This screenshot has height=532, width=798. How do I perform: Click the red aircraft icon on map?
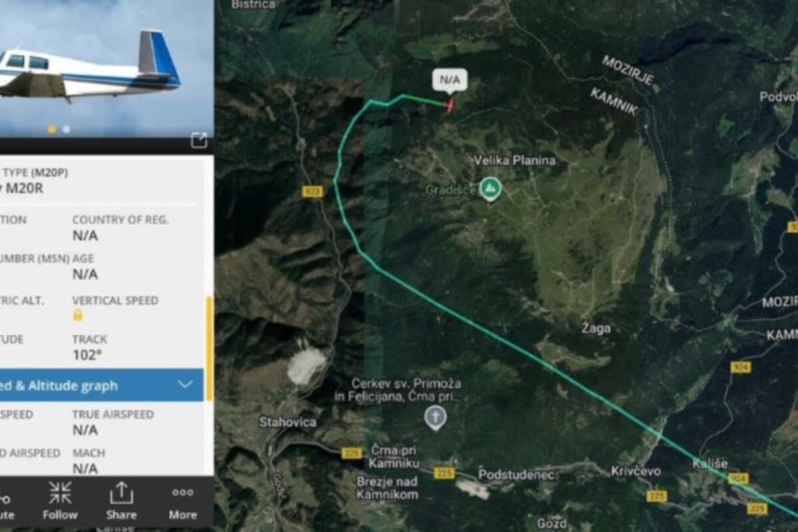click(x=450, y=106)
